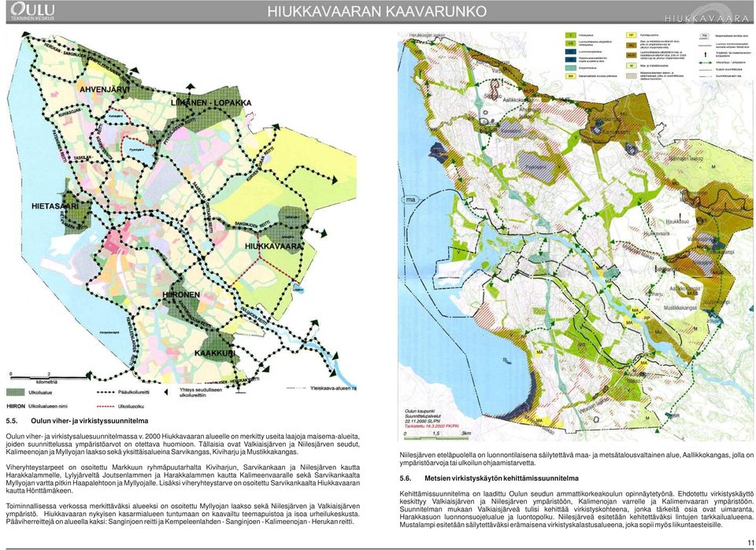Click the green dashed arrow legend symbol
Image resolution: width=756 pixels, height=550 pixels.
tap(706, 63)
